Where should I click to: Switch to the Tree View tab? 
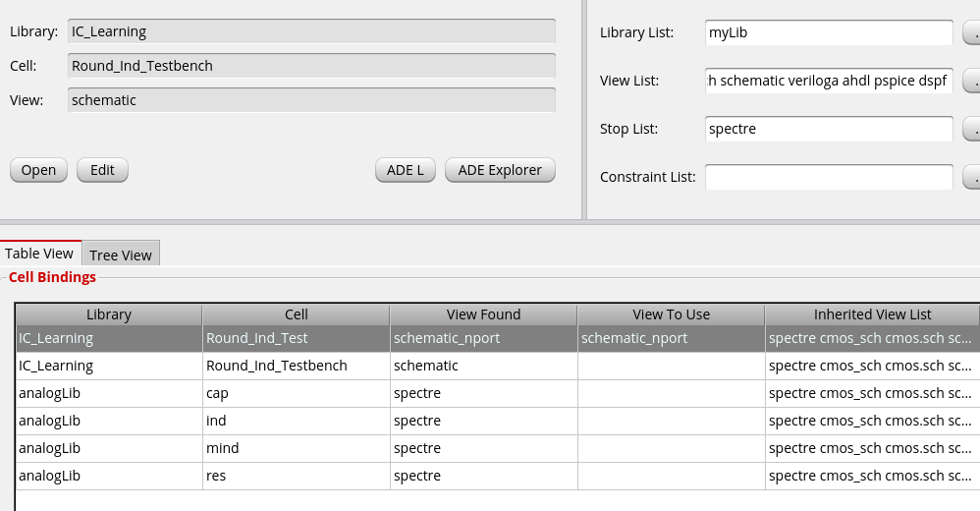[121, 255]
